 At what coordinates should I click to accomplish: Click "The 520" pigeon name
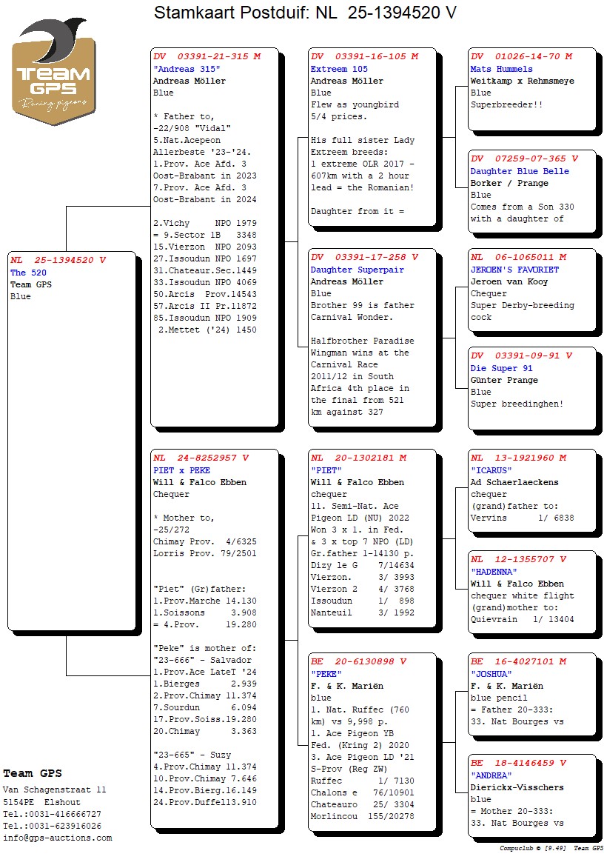[x=28, y=273]
